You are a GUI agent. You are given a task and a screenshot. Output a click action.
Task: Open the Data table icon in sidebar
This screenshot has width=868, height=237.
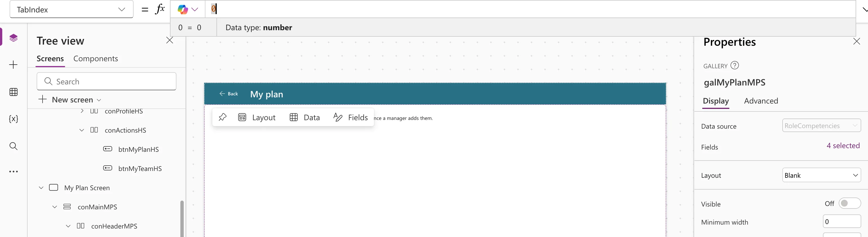14,92
